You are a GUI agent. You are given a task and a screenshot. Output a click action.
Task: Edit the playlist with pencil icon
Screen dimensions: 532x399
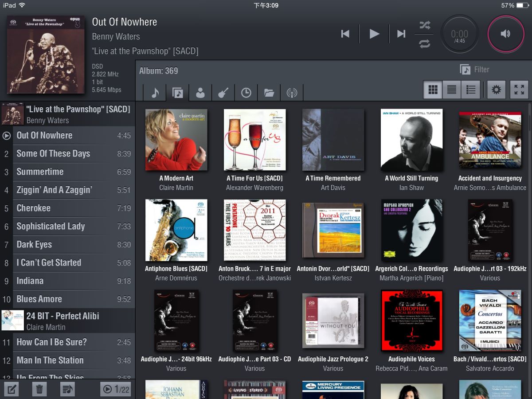point(11,390)
